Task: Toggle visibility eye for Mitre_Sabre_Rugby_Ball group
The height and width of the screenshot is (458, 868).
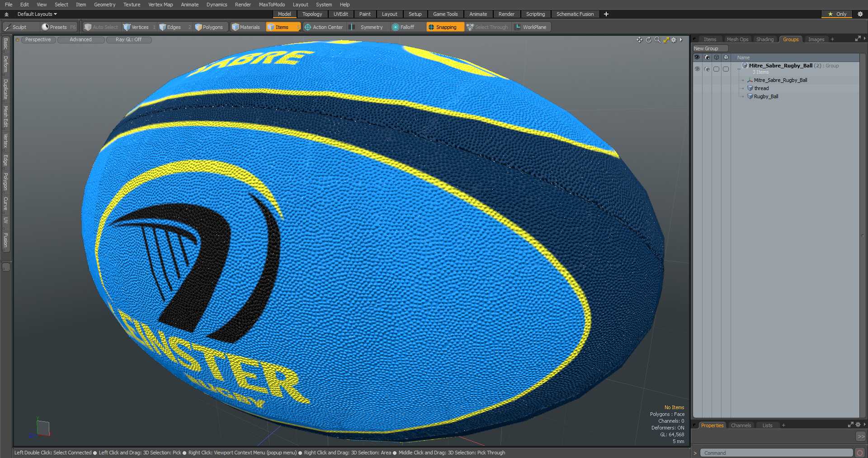Action: (697, 69)
